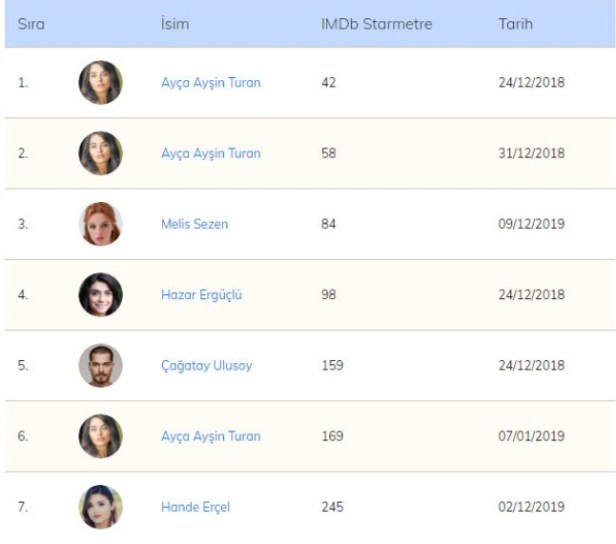This screenshot has width=616, height=544.
Task: Click Melis Sezen's avatar photo
Action: tap(100, 224)
